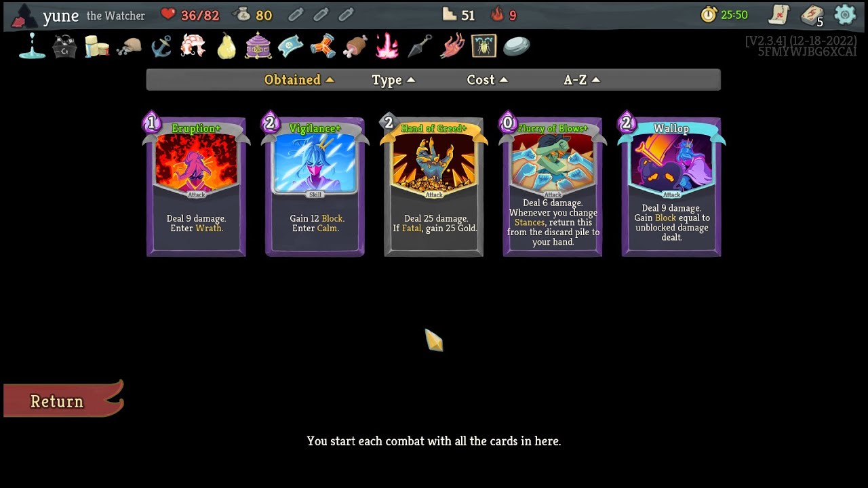The height and width of the screenshot is (488, 868).
Task: Select the meat on the bone relic
Action: (x=355, y=47)
